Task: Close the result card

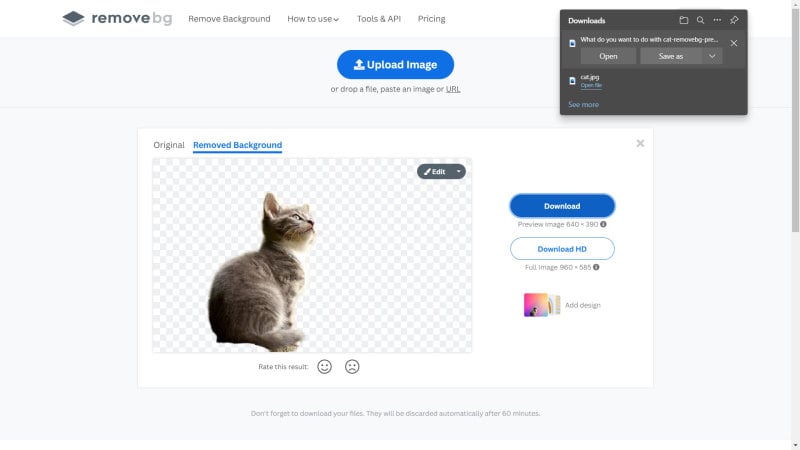Action: click(640, 143)
